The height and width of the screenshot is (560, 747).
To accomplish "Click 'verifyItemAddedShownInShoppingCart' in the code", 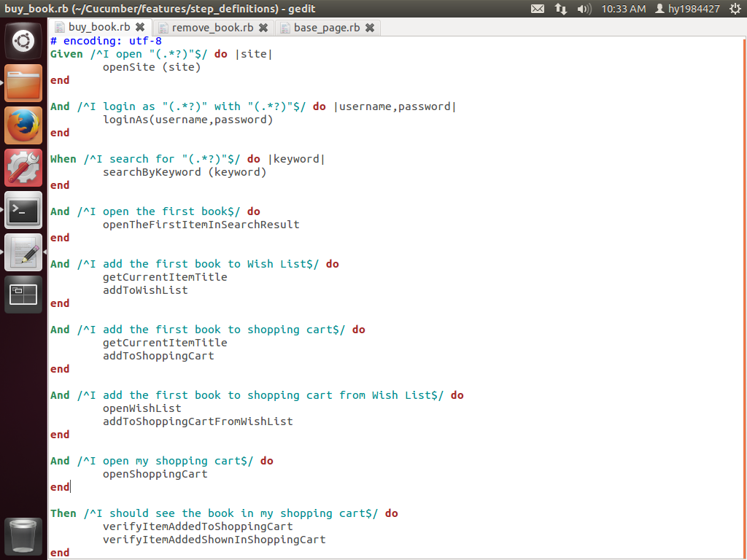I will click(214, 540).
